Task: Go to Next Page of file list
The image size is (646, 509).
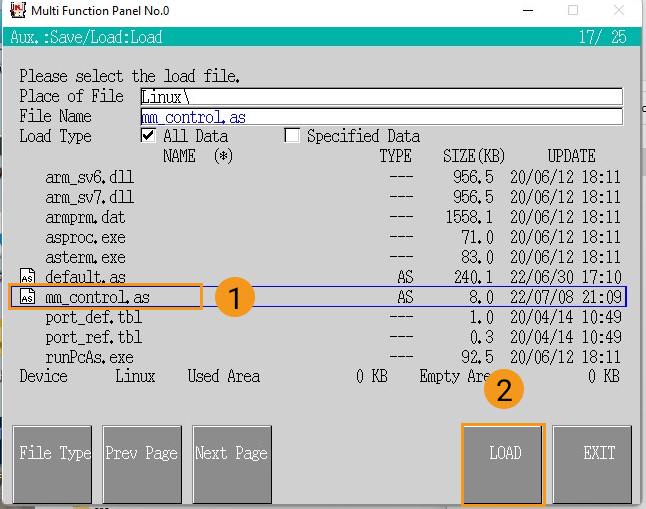Action: coord(231,453)
